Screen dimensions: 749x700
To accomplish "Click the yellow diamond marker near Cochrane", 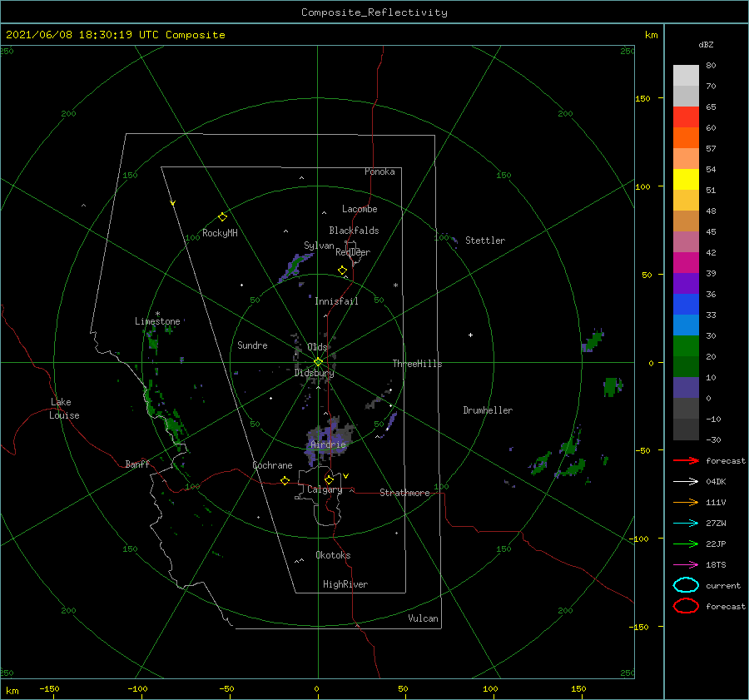I will 285,480.
